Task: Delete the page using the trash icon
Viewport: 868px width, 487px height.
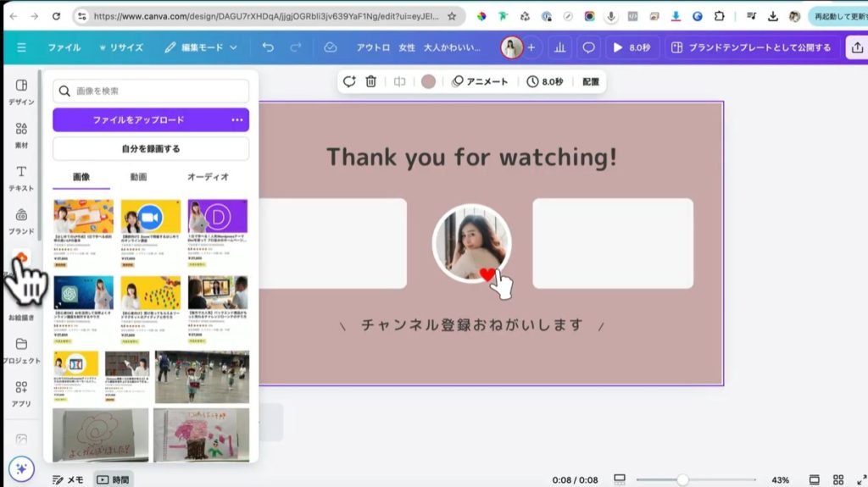Action: click(370, 81)
